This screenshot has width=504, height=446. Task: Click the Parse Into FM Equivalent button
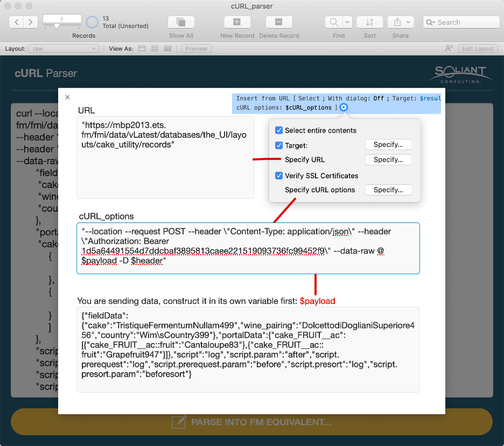(251, 422)
